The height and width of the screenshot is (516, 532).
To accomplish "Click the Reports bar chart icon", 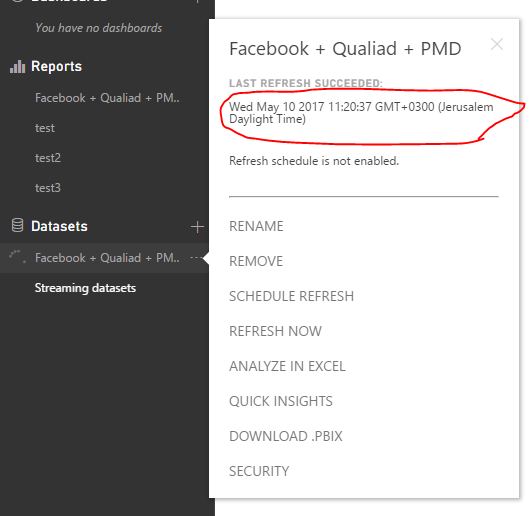I will (x=18, y=66).
